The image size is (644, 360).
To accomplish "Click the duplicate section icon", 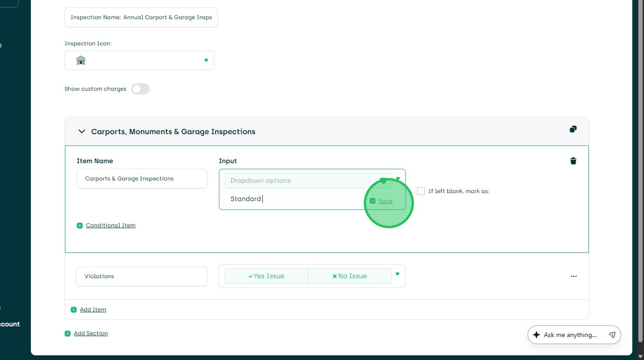I will pos(573,130).
